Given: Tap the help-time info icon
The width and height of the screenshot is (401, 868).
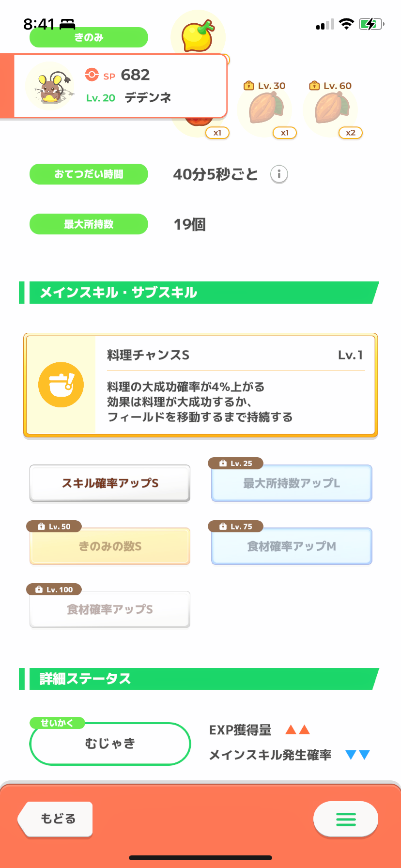Looking at the screenshot, I should tap(279, 174).
